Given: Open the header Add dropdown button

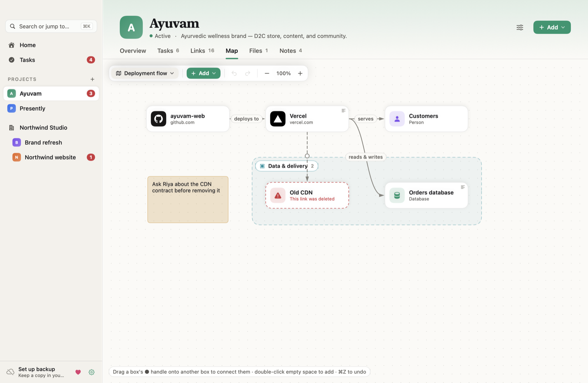Looking at the screenshot, I should 552,27.
